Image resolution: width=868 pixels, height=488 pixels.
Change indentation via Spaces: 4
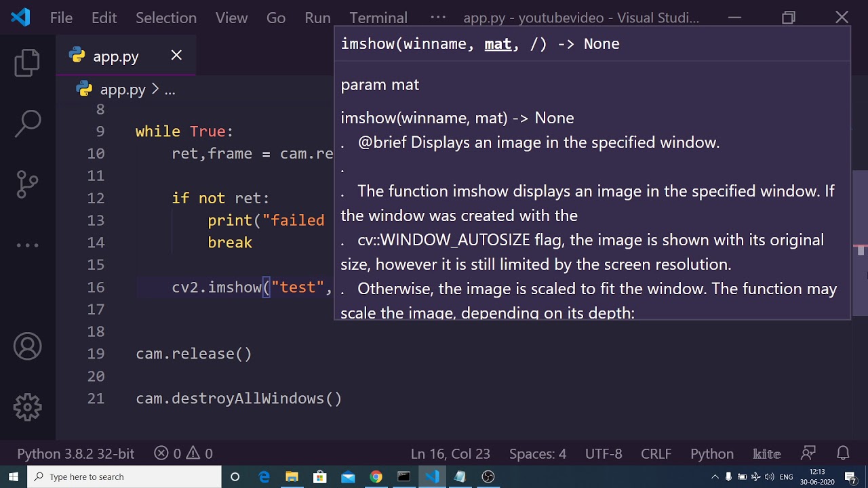[537, 453]
